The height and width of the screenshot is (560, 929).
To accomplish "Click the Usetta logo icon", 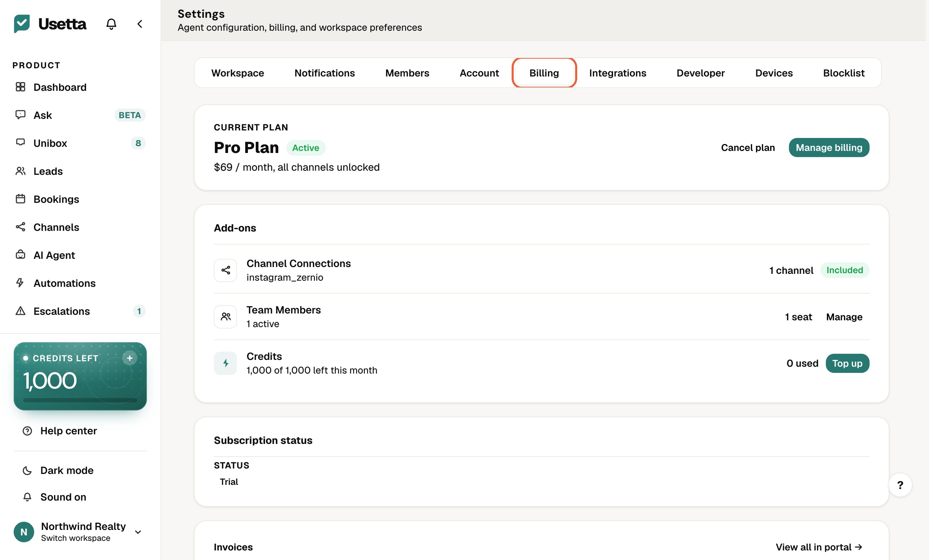I will coord(22,24).
